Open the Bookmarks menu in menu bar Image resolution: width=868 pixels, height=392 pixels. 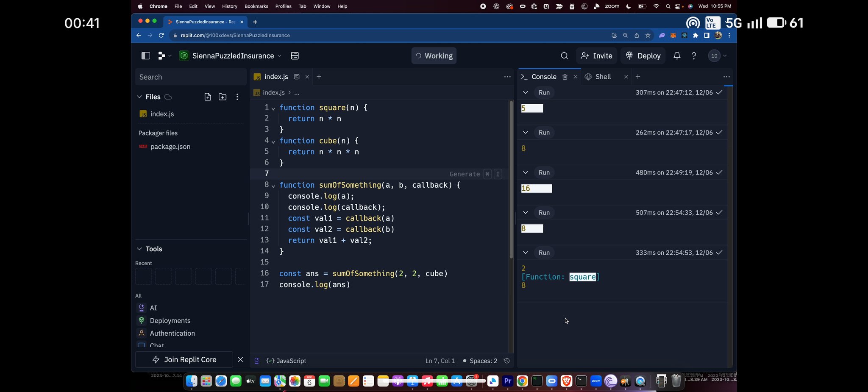256,6
